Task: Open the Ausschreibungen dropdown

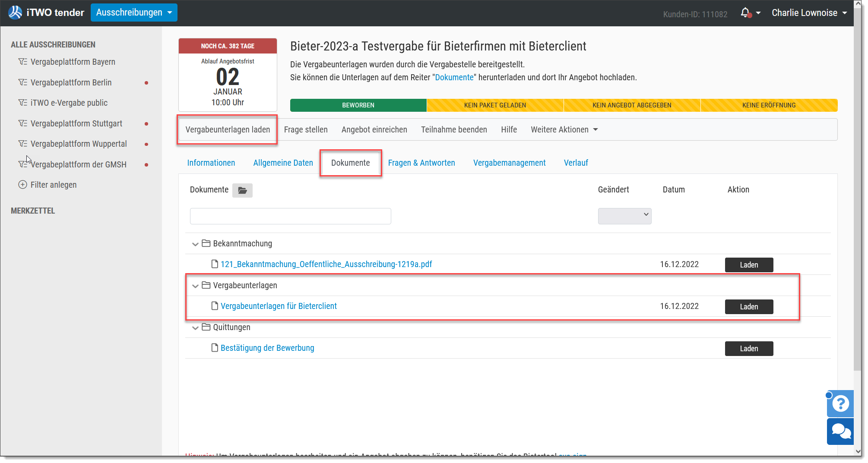Action: coord(134,13)
